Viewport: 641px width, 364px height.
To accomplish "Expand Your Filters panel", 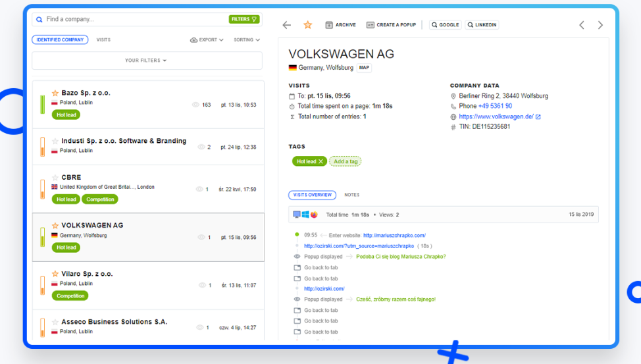I will click(146, 61).
